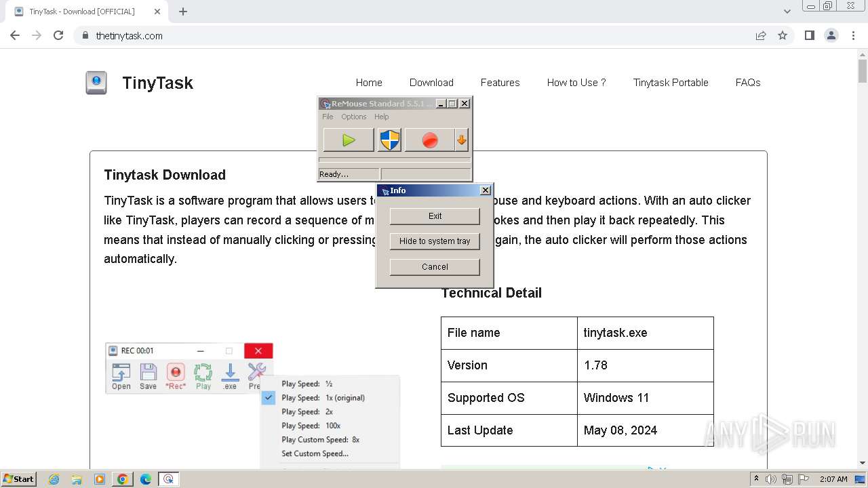The width and height of the screenshot is (868, 488).
Task: Go back in the browser
Action: (15, 35)
